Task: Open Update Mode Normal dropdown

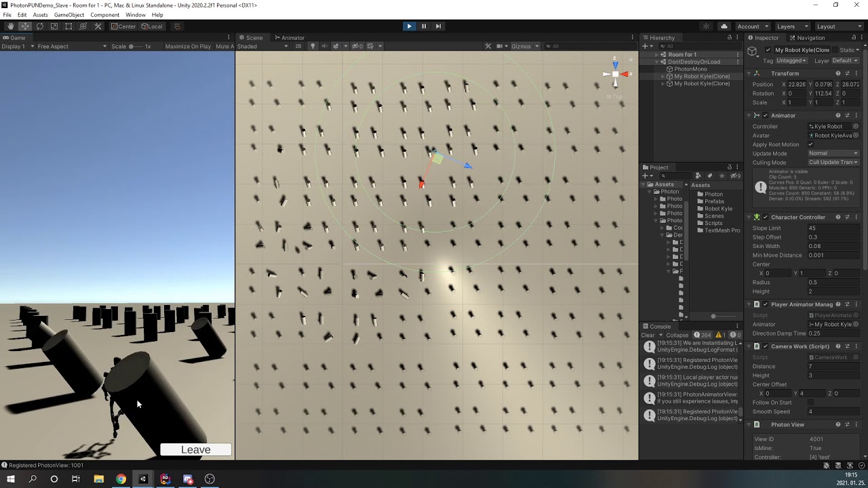Action: [x=833, y=153]
